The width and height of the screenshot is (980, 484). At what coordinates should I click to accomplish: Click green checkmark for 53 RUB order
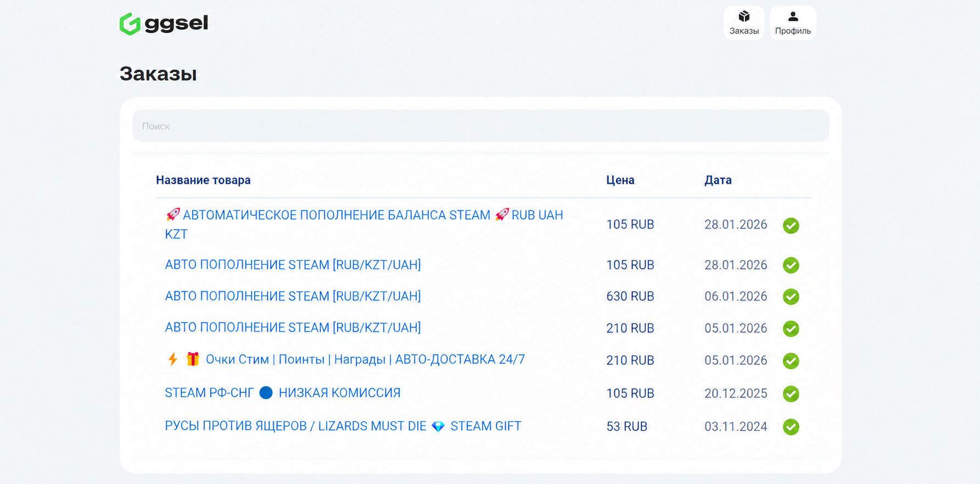click(791, 427)
